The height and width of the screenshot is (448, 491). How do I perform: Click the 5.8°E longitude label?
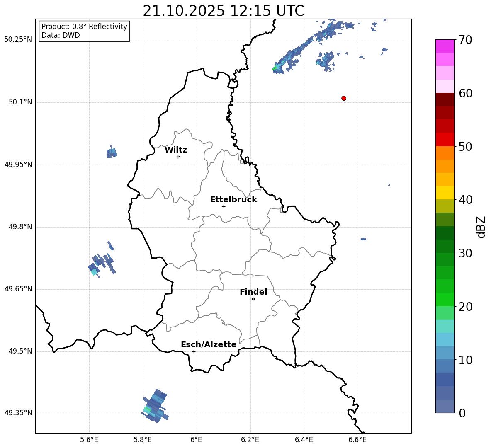(x=143, y=440)
